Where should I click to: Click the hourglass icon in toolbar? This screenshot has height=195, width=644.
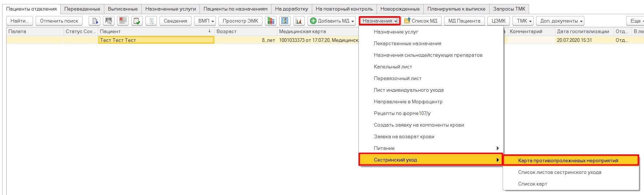[x=285, y=21]
